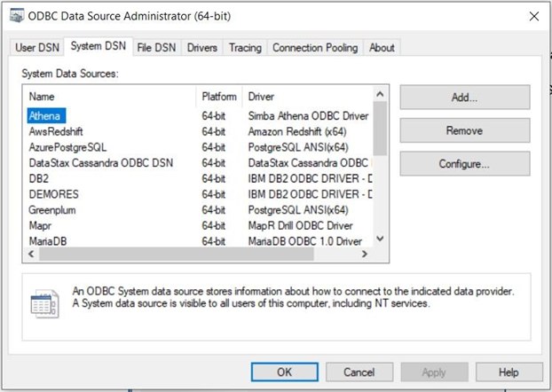This screenshot has width=552, height=392.
Task: Click the data source info icon
Action: pyautogui.click(x=44, y=302)
